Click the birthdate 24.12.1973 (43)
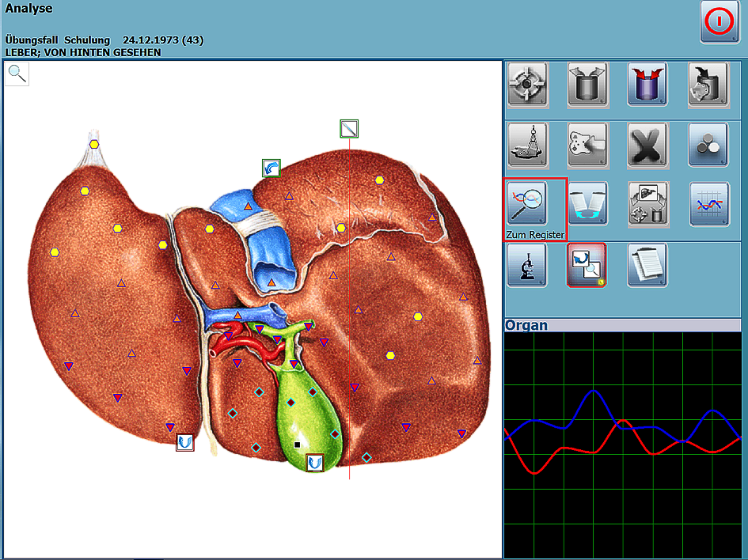The image size is (748, 560). click(163, 40)
